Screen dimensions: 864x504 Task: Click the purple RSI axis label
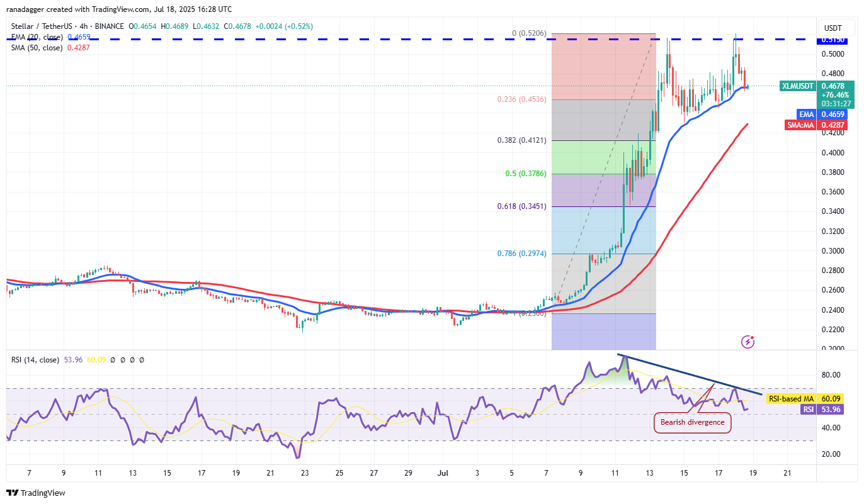click(x=809, y=410)
